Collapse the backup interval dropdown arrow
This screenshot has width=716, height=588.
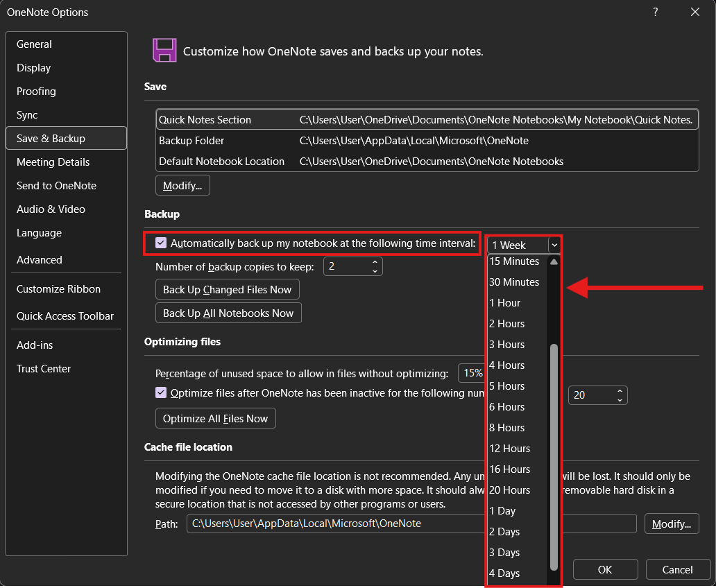coord(554,245)
